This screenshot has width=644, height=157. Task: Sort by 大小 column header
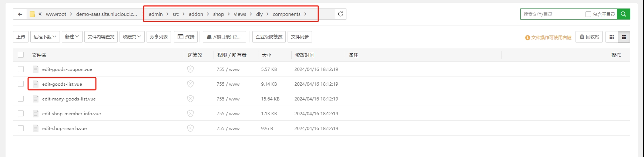(x=266, y=55)
